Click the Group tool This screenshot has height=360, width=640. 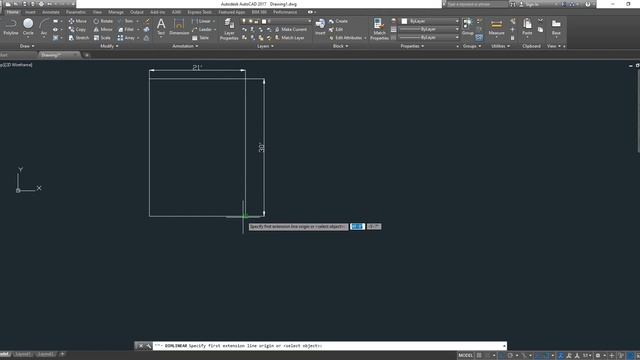(x=467, y=27)
